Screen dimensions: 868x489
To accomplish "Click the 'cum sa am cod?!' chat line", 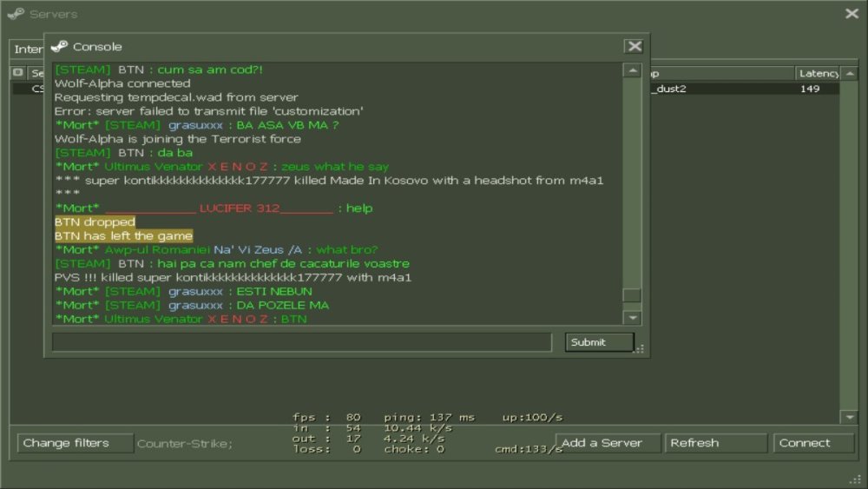I will pos(159,69).
